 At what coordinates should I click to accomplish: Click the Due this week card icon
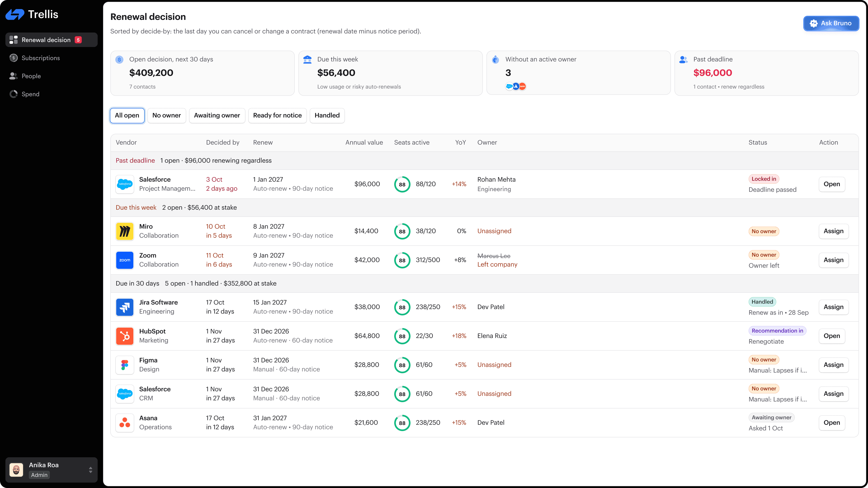(x=307, y=60)
